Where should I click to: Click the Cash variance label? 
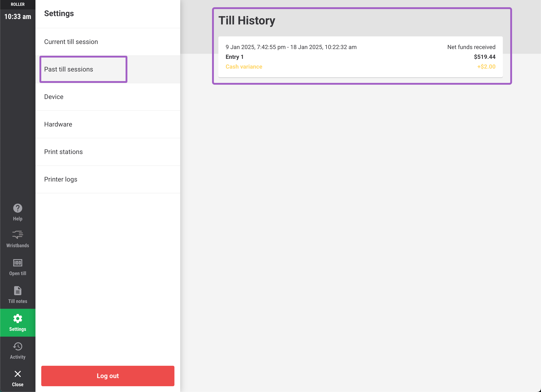[x=244, y=67]
